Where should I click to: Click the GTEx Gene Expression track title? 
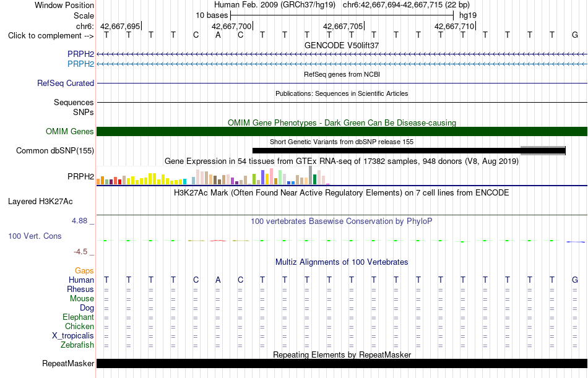point(342,161)
